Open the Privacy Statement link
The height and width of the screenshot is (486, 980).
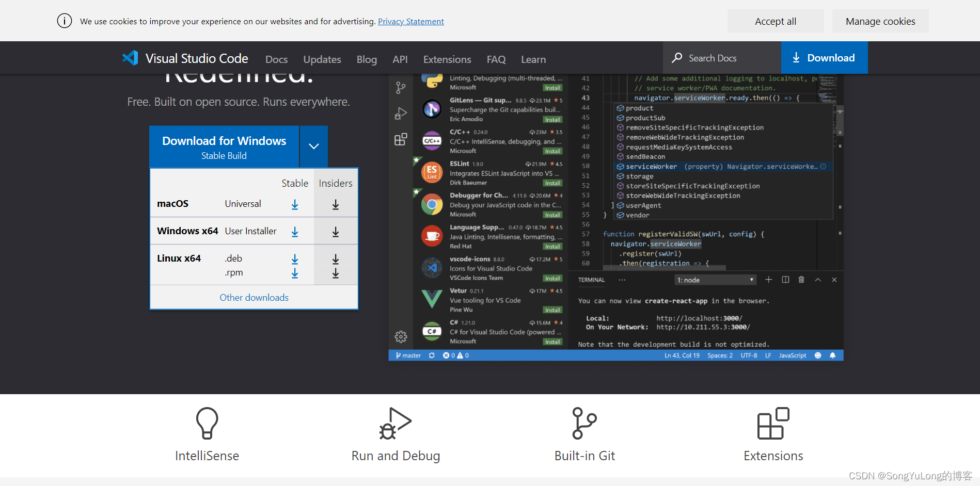click(411, 22)
